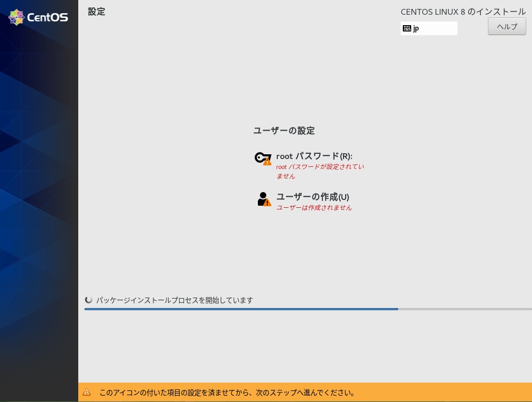Viewport: 532px width, 402px height.
Task: Click the 'root パスワードが設定されていません' warning text
Action: (320, 171)
